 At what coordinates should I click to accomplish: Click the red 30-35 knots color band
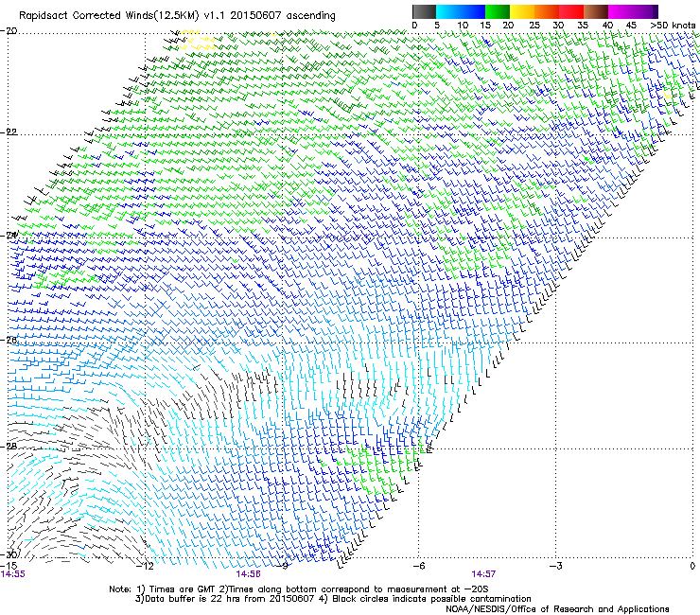[571, 11]
